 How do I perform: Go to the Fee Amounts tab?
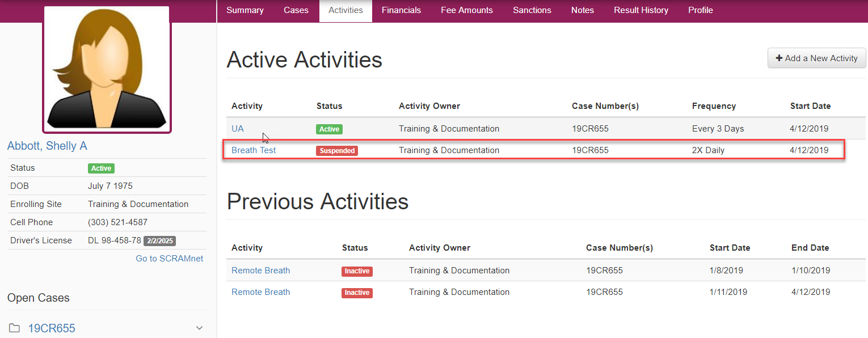[x=466, y=10]
